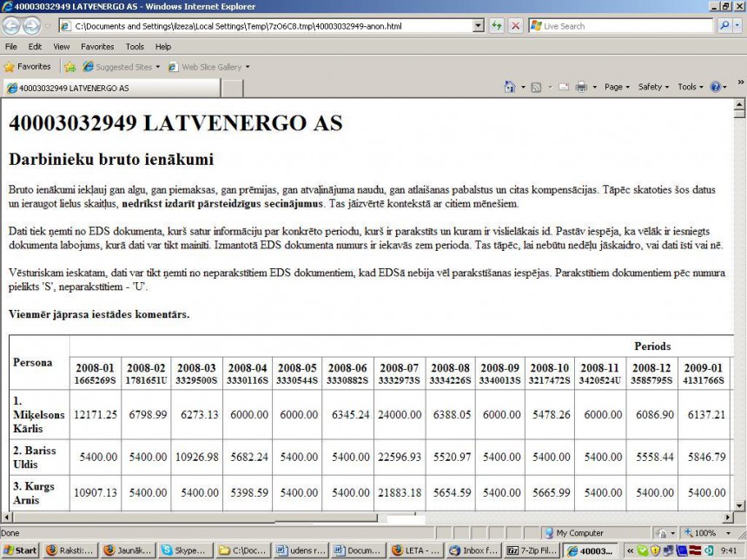Click the Windows Start button
Screen dimensions: 747x560
coord(20,550)
